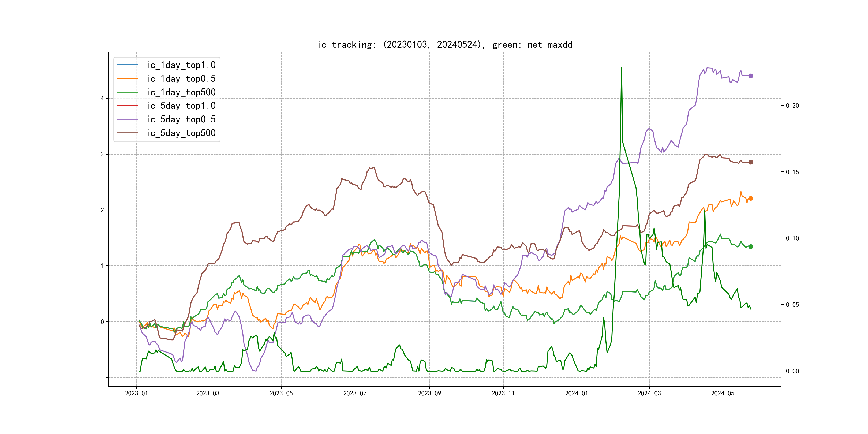
Task: Click the brown end-point marker dot
Action: coord(751,162)
